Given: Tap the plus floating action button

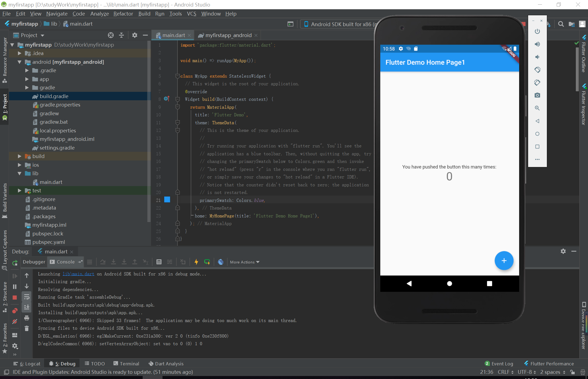Looking at the screenshot, I should coord(504,261).
